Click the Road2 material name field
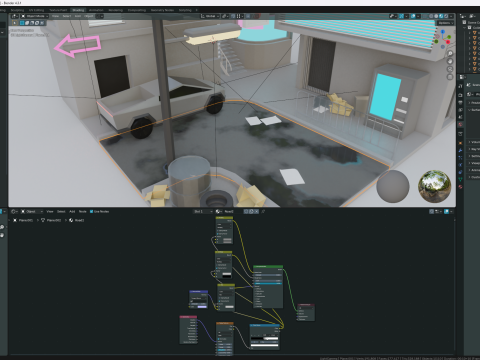Screen dimensions: 480x360 (x=233, y=211)
